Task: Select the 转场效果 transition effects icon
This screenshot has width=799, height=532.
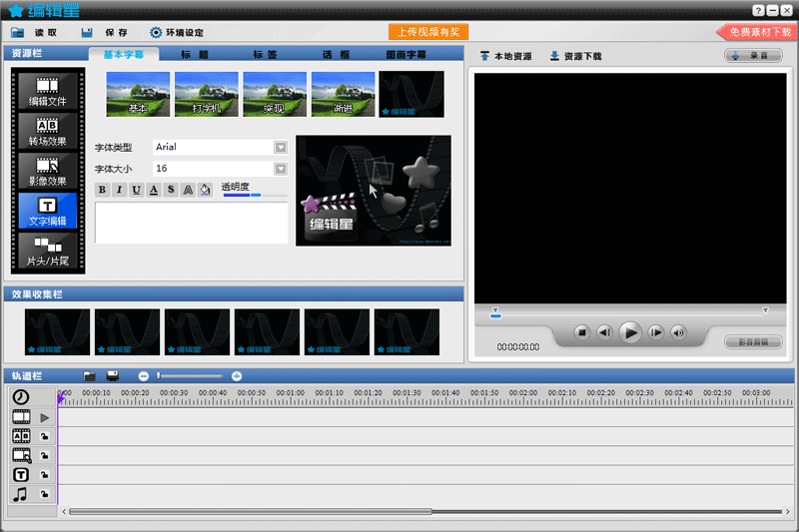Action: pyautogui.click(x=47, y=131)
